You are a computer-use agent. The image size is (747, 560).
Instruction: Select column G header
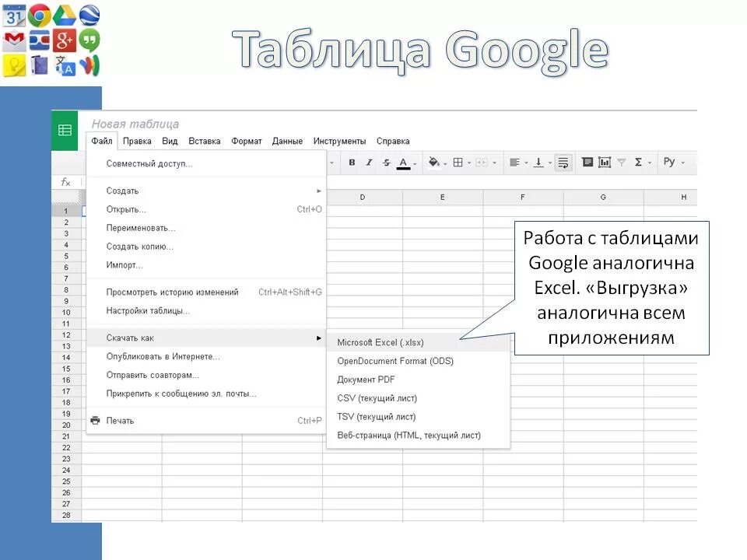click(603, 197)
